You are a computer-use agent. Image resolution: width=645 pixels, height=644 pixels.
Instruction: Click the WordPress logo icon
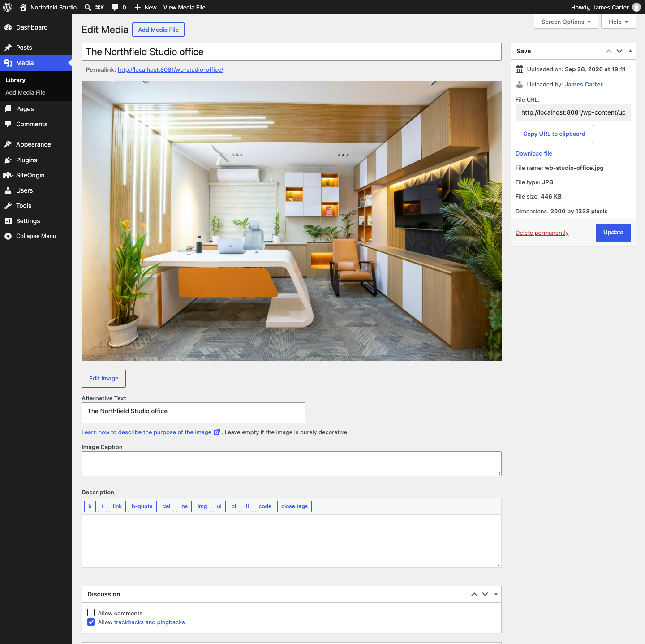(8, 7)
